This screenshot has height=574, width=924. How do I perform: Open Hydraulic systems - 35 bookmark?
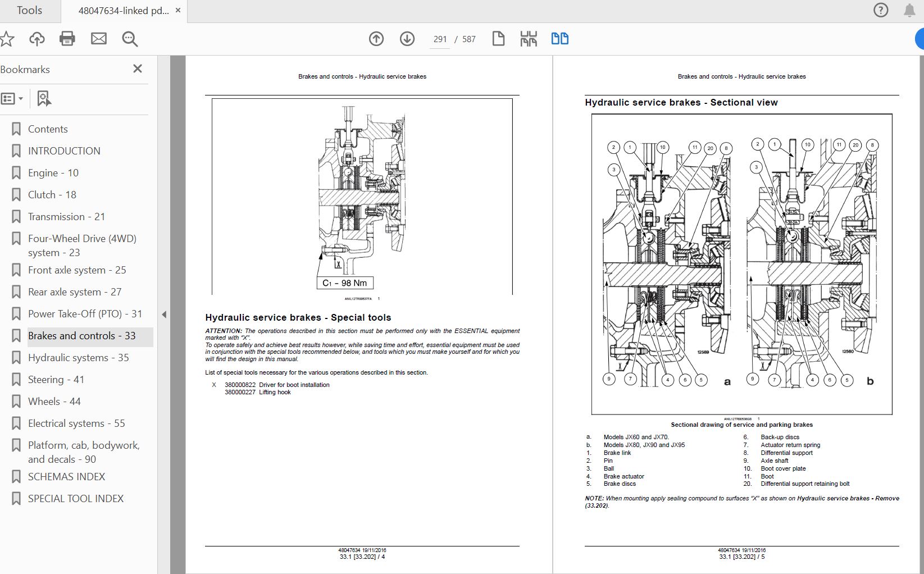coord(79,358)
